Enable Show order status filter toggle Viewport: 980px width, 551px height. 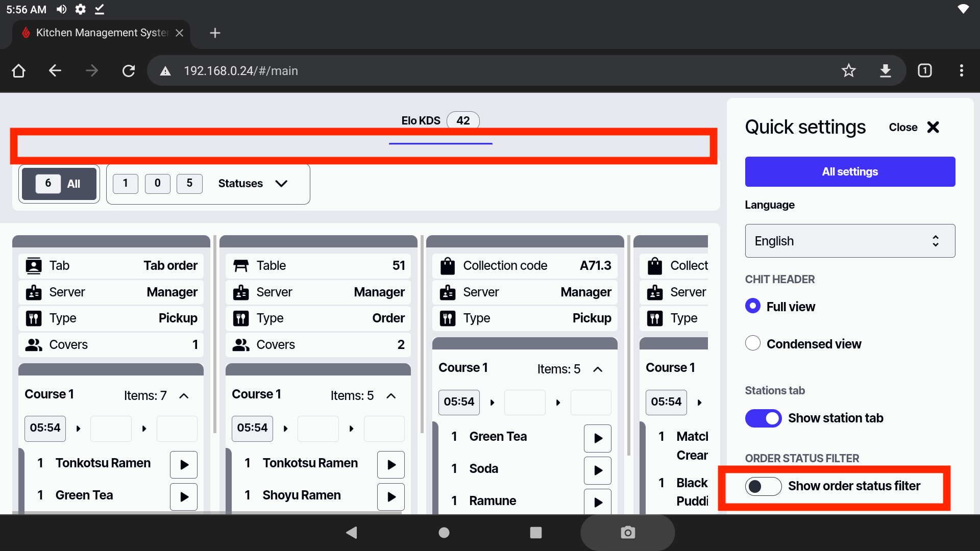pos(763,486)
